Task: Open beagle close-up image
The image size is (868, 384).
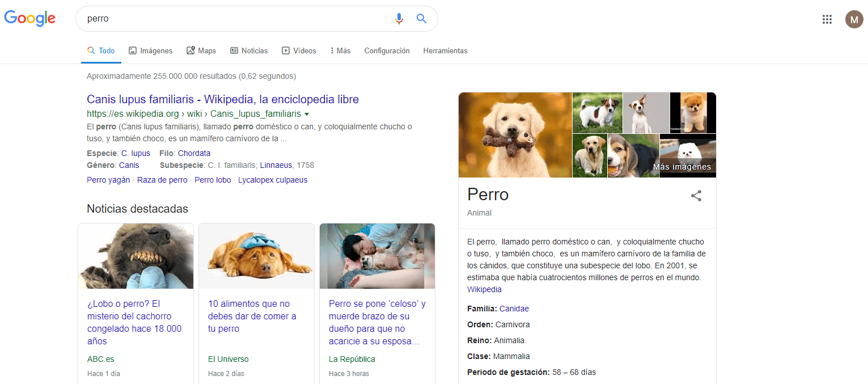Action: 633,156
